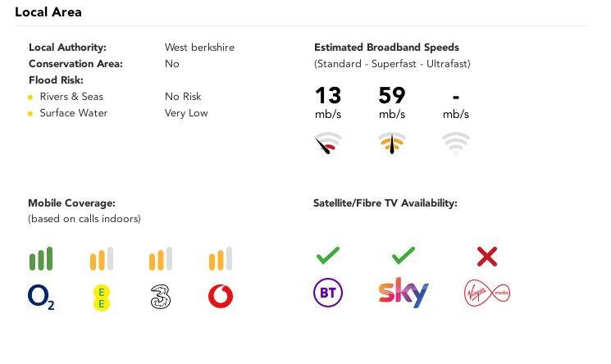611x364 pixels.
Task: Click the Rivers & Seas flood risk label
Action: click(x=71, y=97)
